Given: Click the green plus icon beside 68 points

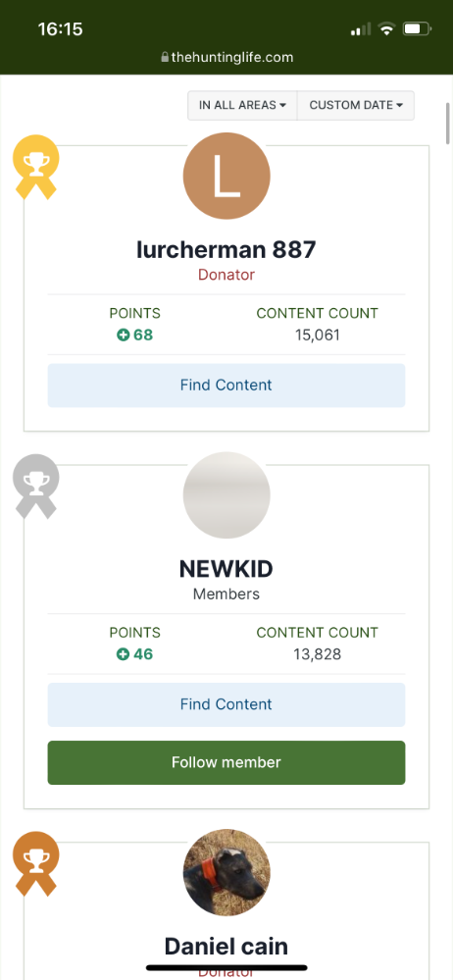Looking at the screenshot, I should 124,335.
